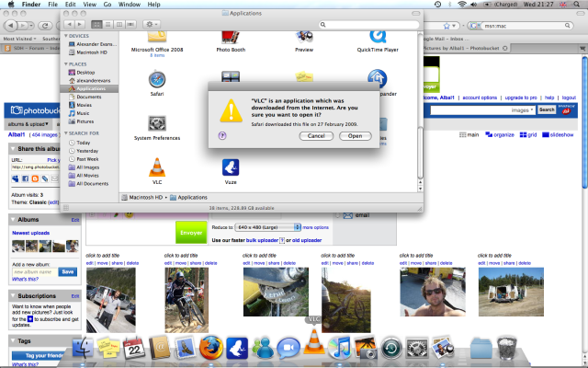Open the Go menu
Screen dimensions: 588x368
coord(107,5)
